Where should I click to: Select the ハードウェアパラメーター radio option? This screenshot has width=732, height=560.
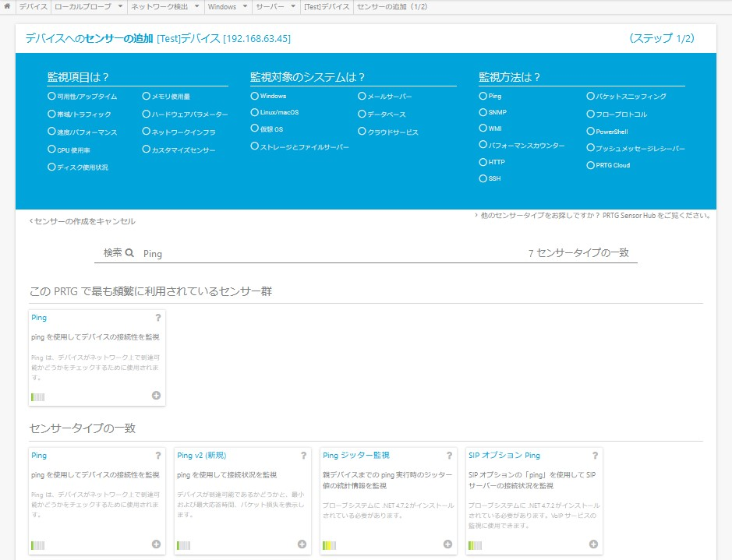point(146,114)
